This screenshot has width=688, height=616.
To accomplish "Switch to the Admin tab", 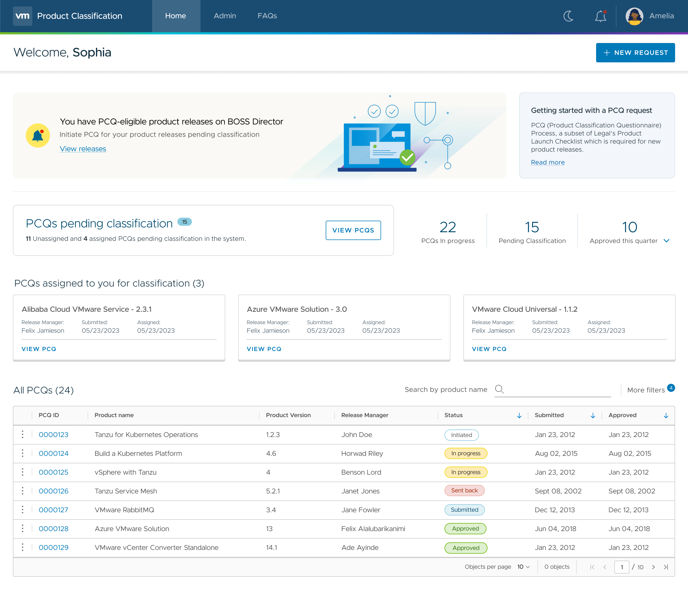I will click(x=225, y=16).
